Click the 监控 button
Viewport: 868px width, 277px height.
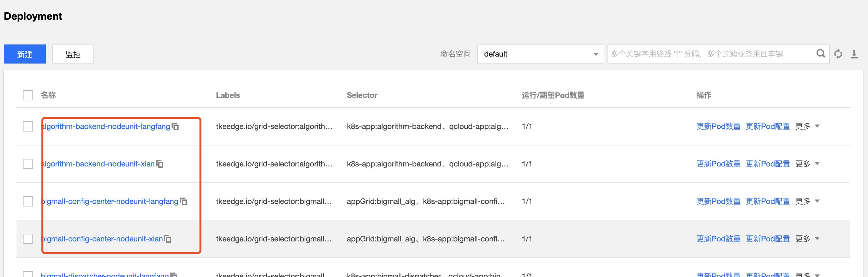coord(73,54)
